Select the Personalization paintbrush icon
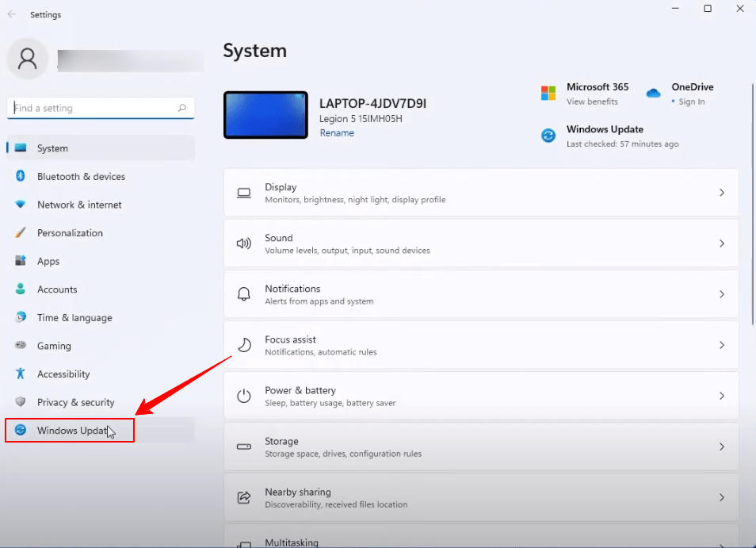756x548 pixels. [x=21, y=233]
